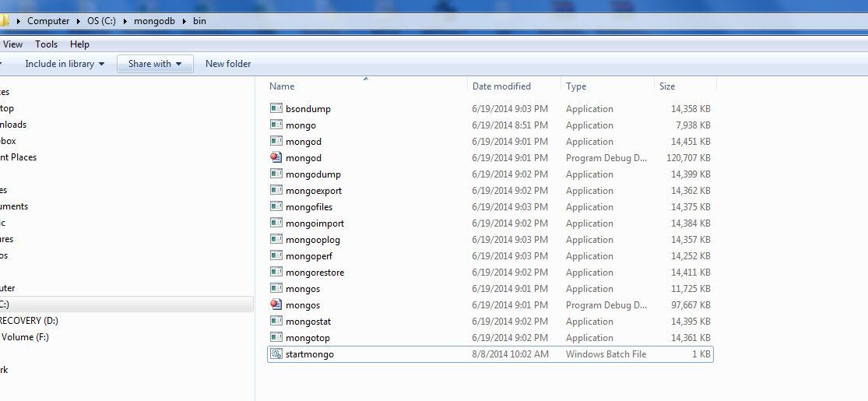Click the mongotop application icon
868x401 pixels.
point(276,337)
